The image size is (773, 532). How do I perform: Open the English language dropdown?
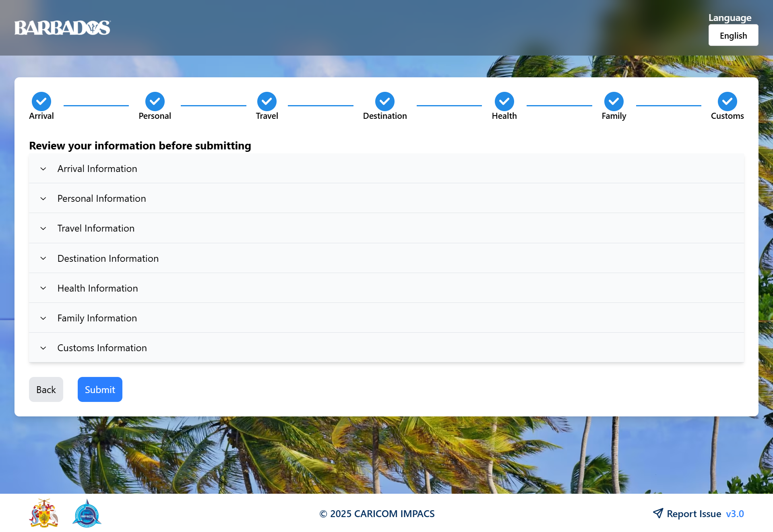[x=733, y=35]
